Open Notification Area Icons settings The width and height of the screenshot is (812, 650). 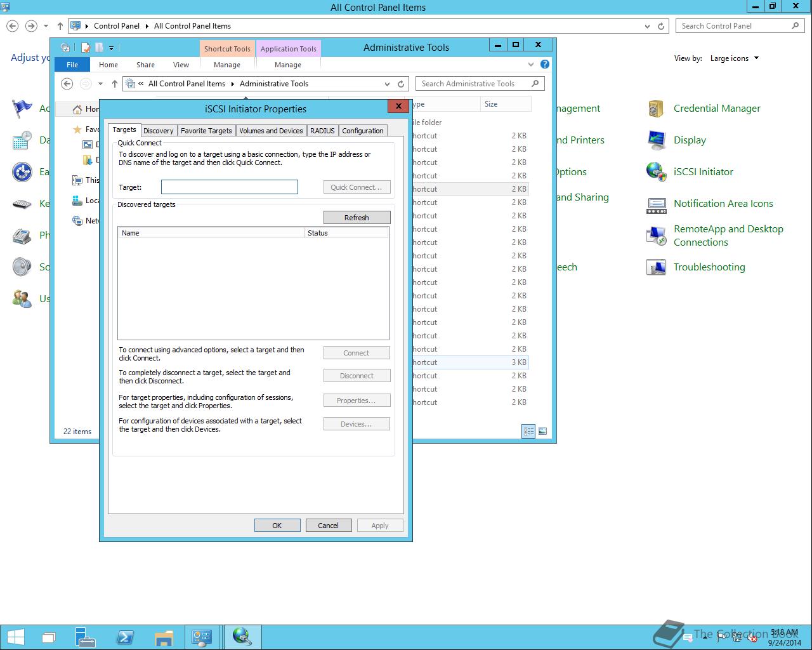(723, 204)
